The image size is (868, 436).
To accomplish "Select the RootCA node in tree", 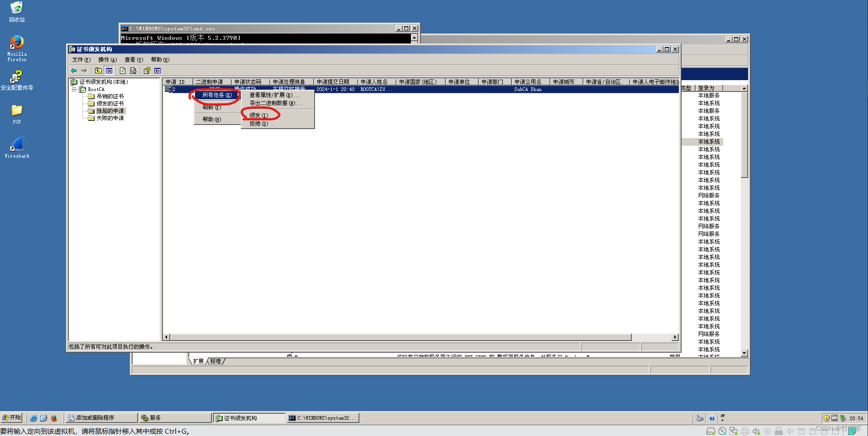I will click(x=96, y=89).
